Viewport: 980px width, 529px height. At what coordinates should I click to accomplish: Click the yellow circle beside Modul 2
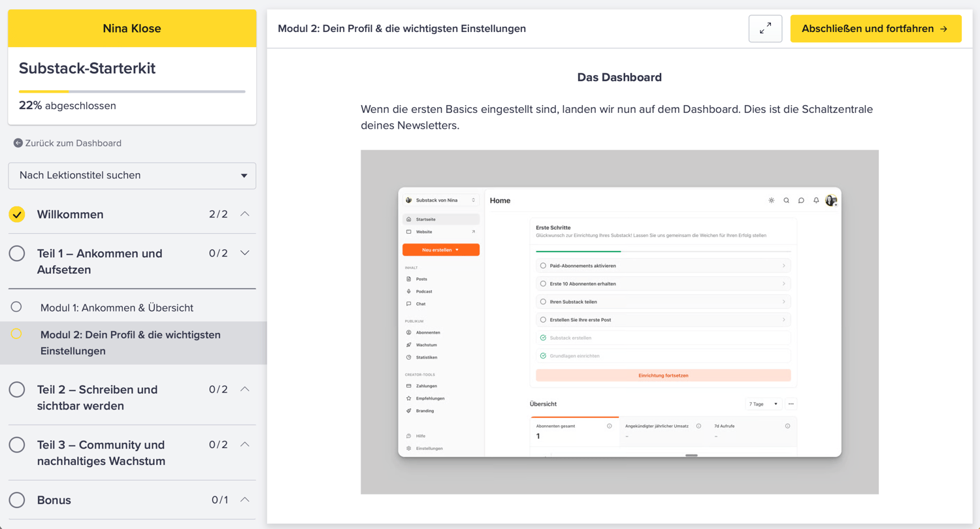[16, 334]
